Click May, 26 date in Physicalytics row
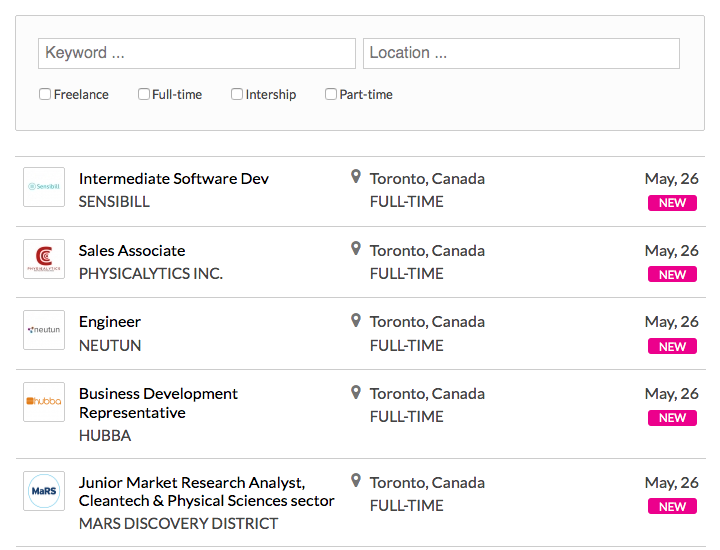Screen dimensions: 720x550 click(x=671, y=251)
